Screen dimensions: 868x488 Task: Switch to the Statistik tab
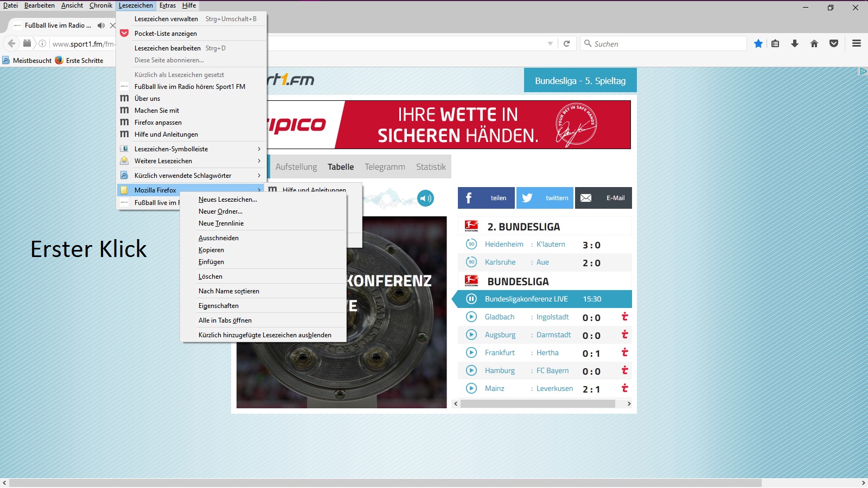431,166
